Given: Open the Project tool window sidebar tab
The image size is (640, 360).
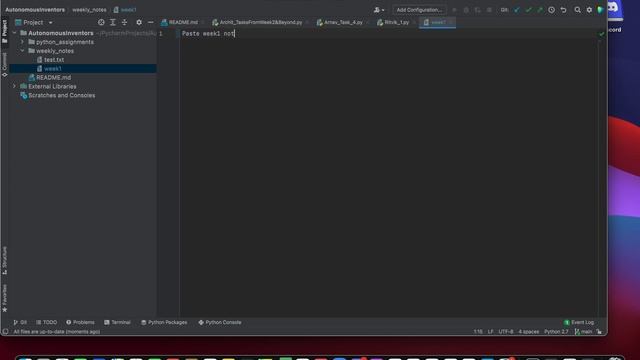Looking at the screenshot, I should click(4, 31).
